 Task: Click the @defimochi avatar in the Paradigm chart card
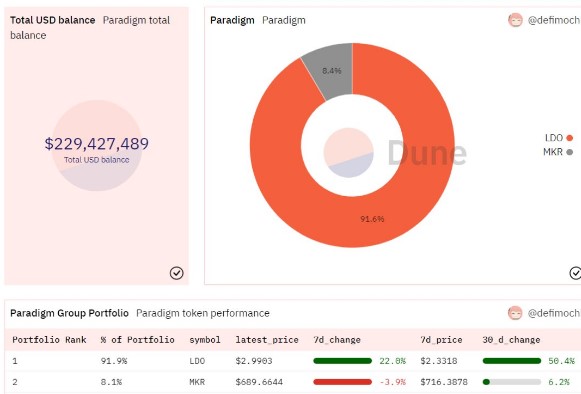515,20
